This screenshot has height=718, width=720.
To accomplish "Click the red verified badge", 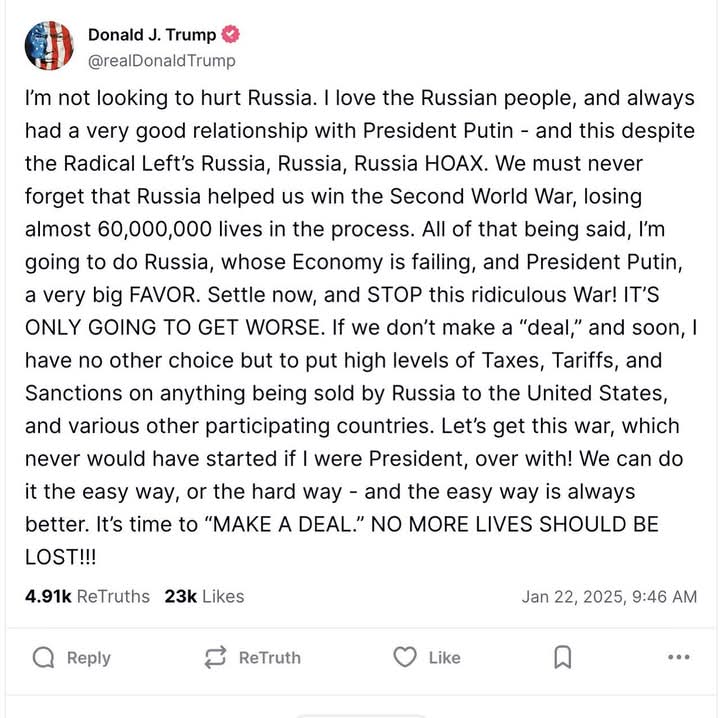I will (231, 35).
